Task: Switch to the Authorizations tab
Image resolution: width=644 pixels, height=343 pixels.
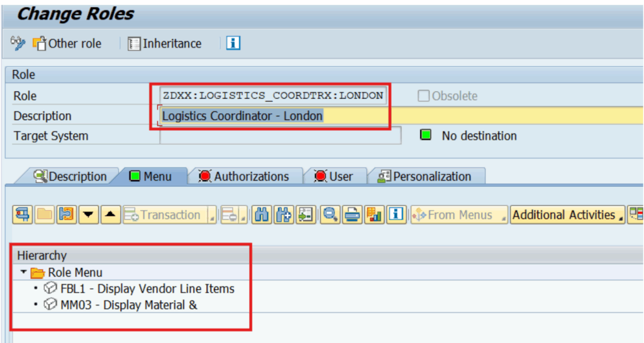Action: (244, 176)
